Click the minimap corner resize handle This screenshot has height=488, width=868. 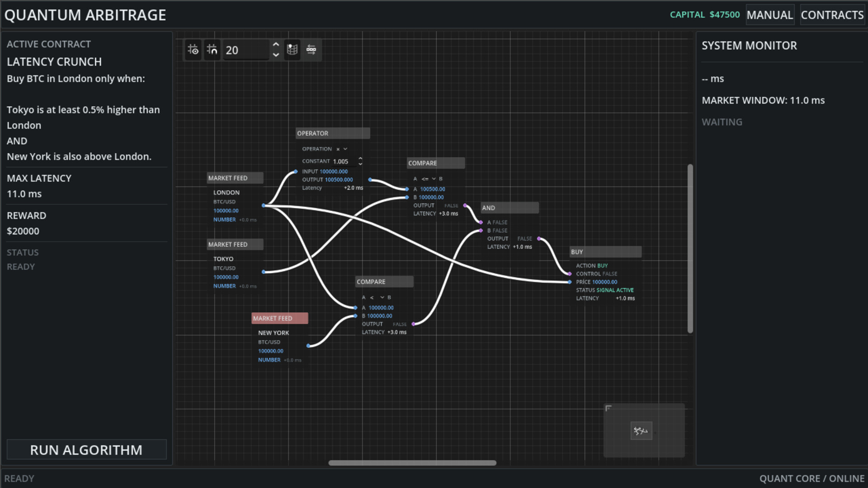609,408
